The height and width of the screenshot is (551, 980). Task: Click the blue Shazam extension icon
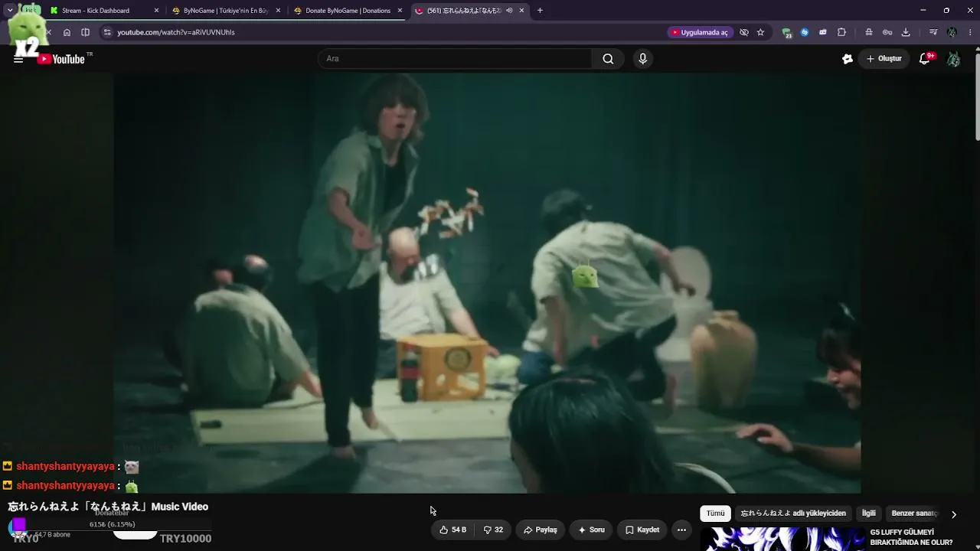(x=805, y=32)
